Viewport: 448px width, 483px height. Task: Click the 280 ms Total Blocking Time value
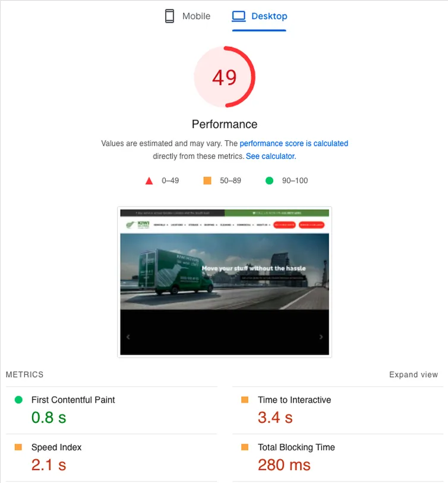coord(284,465)
